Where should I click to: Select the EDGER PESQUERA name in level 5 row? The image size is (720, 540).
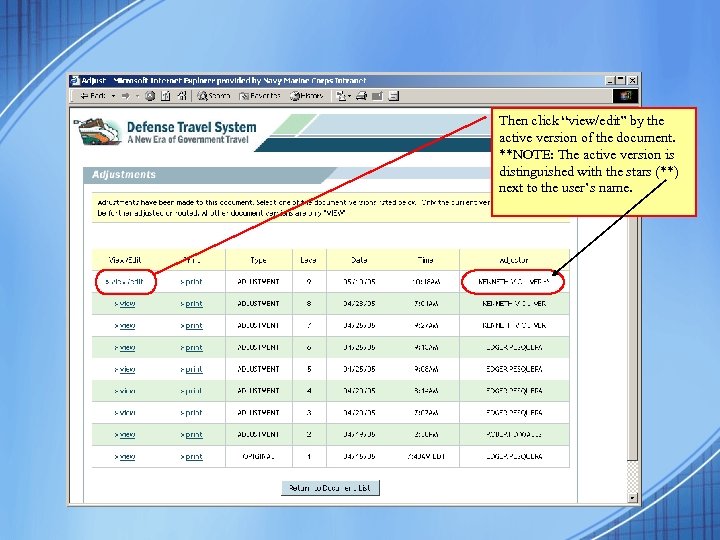click(514, 369)
